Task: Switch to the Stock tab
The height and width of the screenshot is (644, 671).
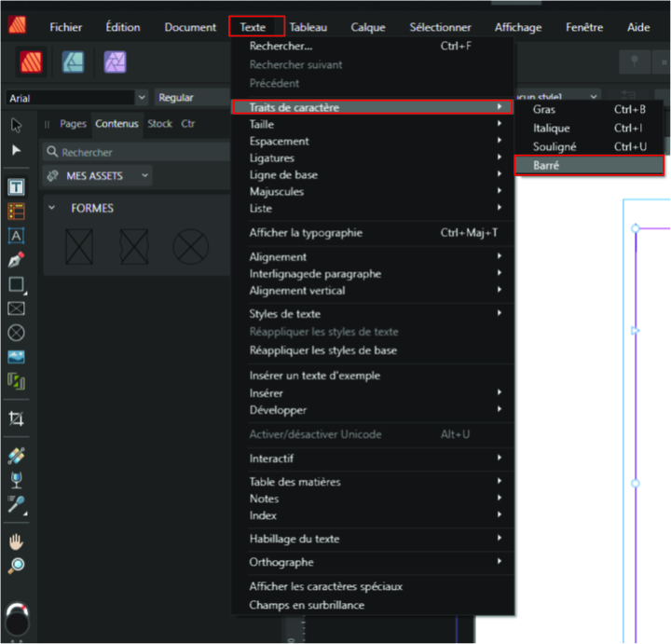Action: (x=159, y=124)
